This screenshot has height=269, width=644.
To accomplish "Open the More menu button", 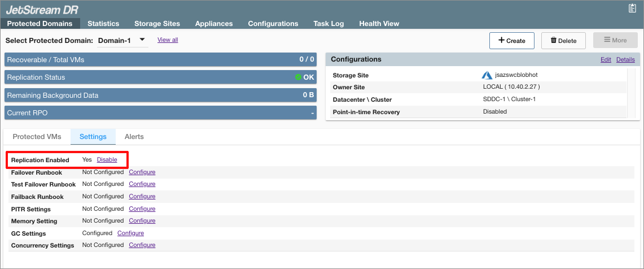I will coord(615,41).
